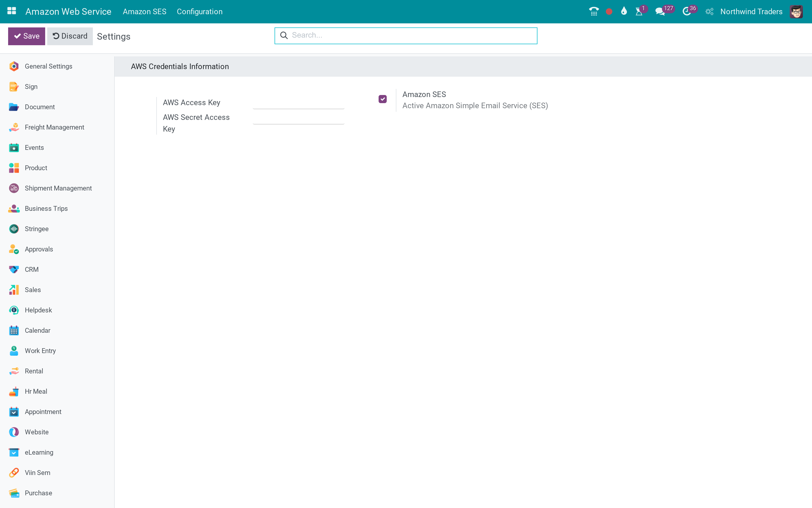This screenshot has width=812, height=508.
Task: Click the CRM handshake icon
Action: tap(14, 269)
